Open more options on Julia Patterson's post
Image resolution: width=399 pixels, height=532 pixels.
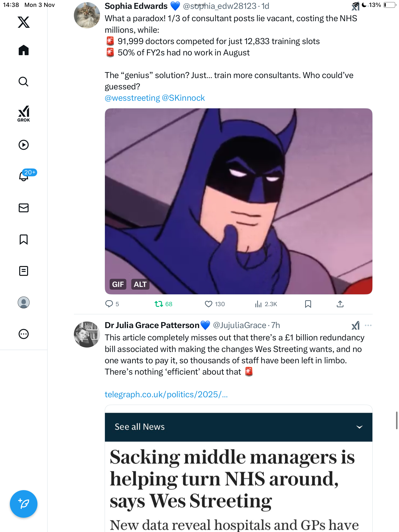(368, 325)
